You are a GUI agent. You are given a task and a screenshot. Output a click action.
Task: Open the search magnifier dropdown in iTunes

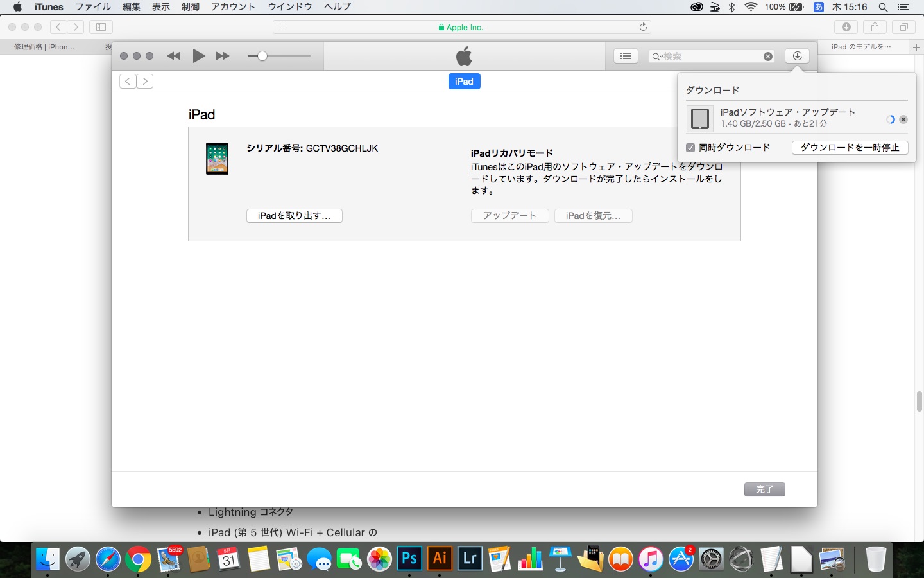point(657,57)
